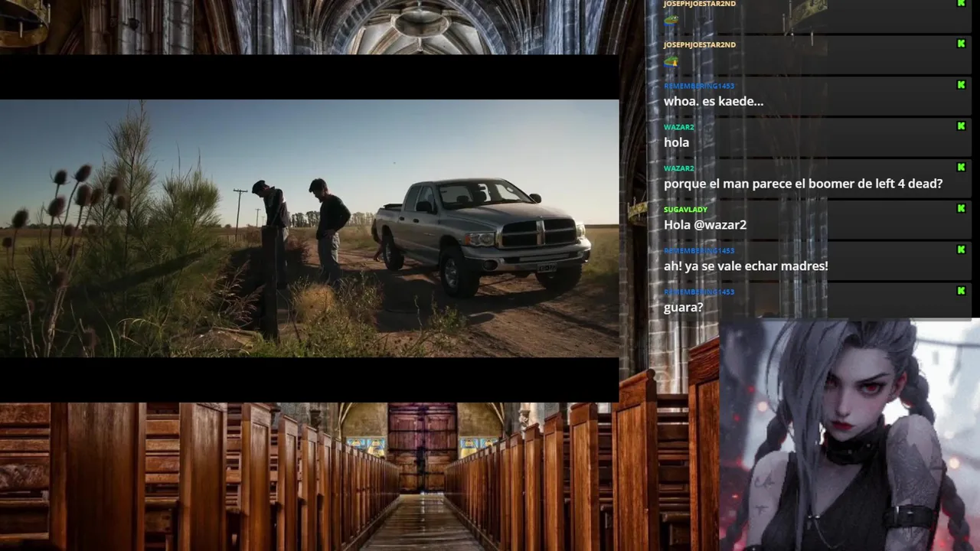The width and height of the screenshot is (980, 551).
Task: Click the Kick badge on the "guara?" message
Action: click(961, 292)
